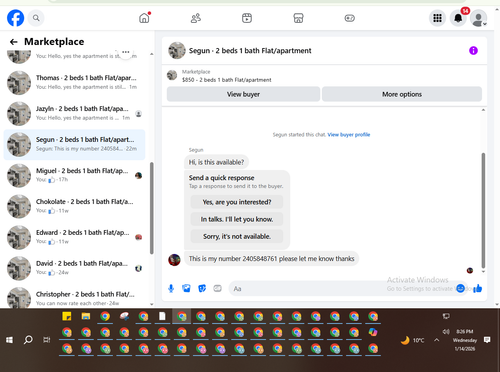500x372 pixels.
Task: Click the message pane vertical scrollbar
Action: (483, 210)
